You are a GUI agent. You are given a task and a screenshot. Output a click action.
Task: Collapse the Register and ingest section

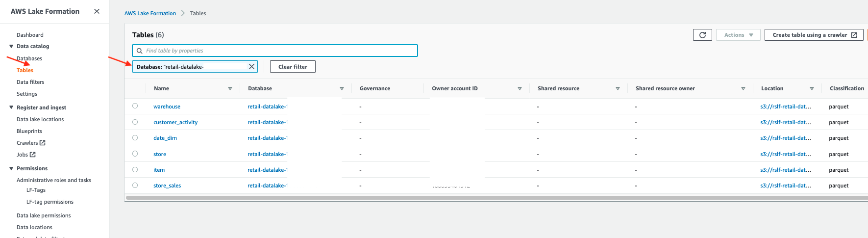click(11, 107)
